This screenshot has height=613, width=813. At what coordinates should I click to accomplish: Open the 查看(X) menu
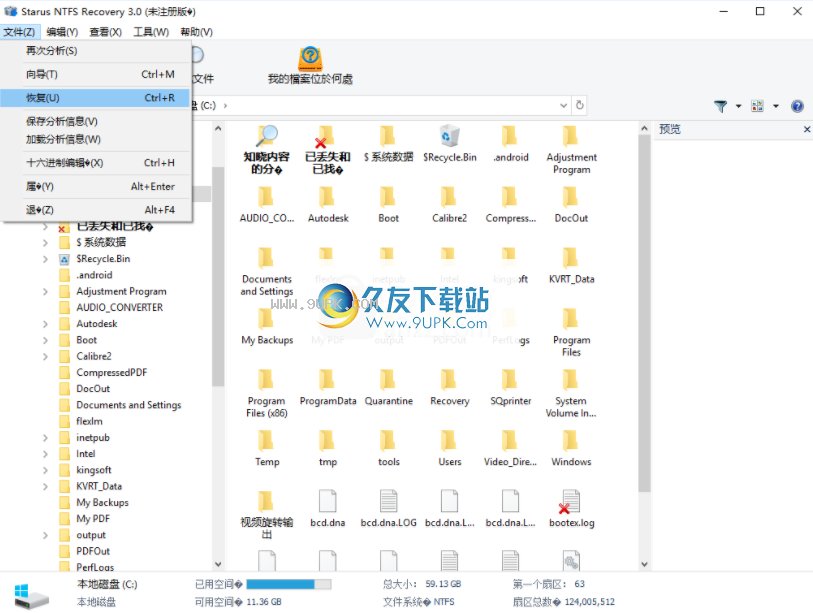pyautogui.click(x=105, y=32)
